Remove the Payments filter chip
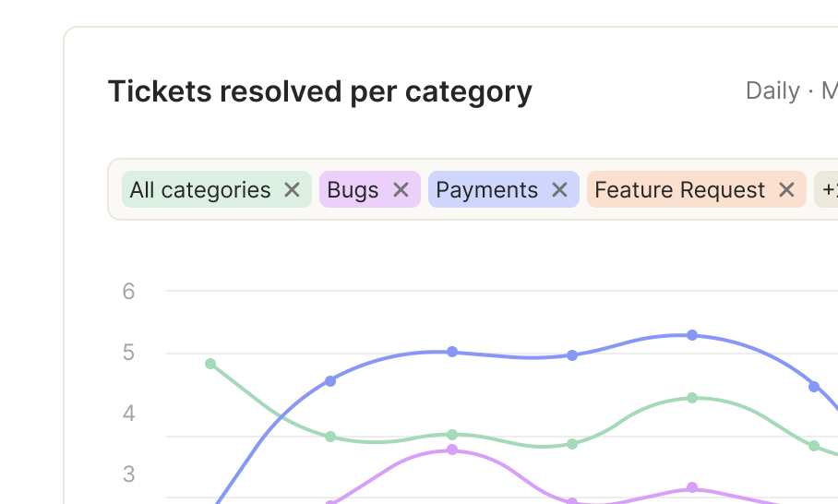This screenshot has height=504, width=838. [559, 189]
